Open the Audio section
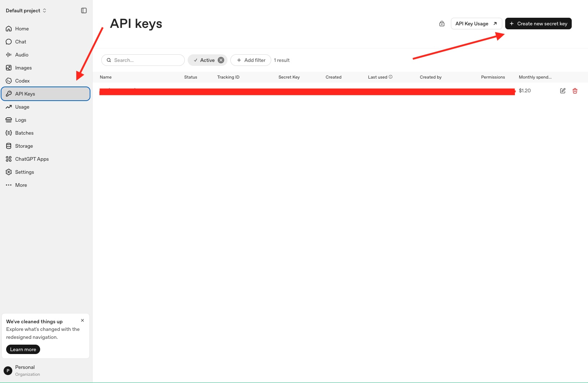This screenshot has width=588, height=383. point(46,55)
